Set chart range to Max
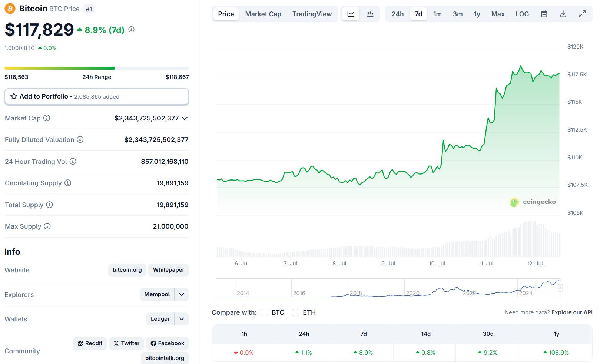 (498, 14)
